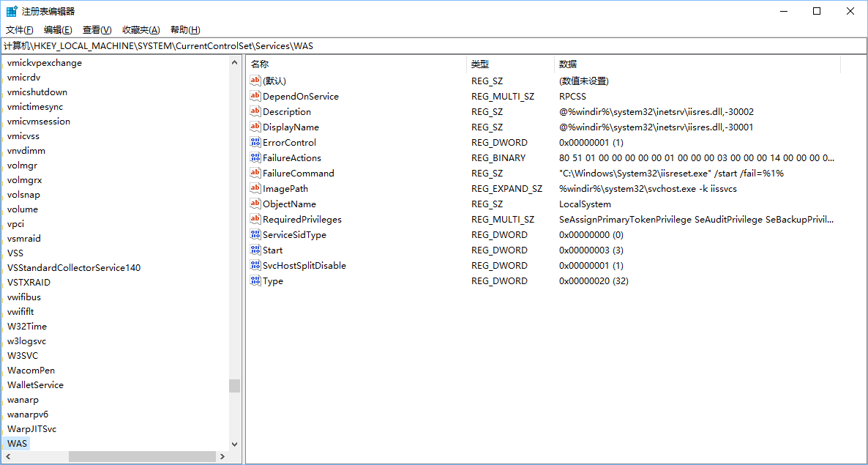Click the FailureCommand string value icon
This screenshot has width=868, height=465.
255,174
